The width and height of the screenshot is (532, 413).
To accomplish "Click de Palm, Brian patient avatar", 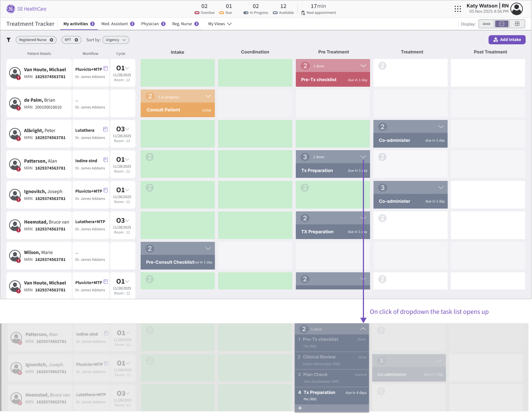I will [15, 103].
